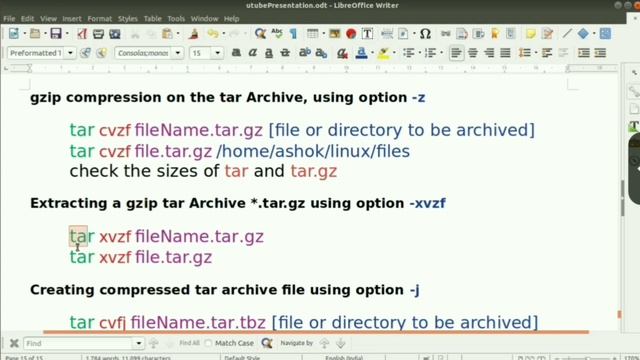
Task: Insert a table with the table icon
Action: pos(313,34)
